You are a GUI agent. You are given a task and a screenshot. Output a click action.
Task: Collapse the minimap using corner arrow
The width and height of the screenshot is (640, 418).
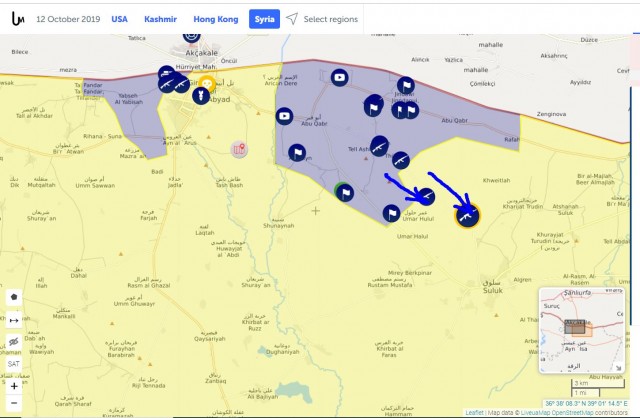click(621, 366)
